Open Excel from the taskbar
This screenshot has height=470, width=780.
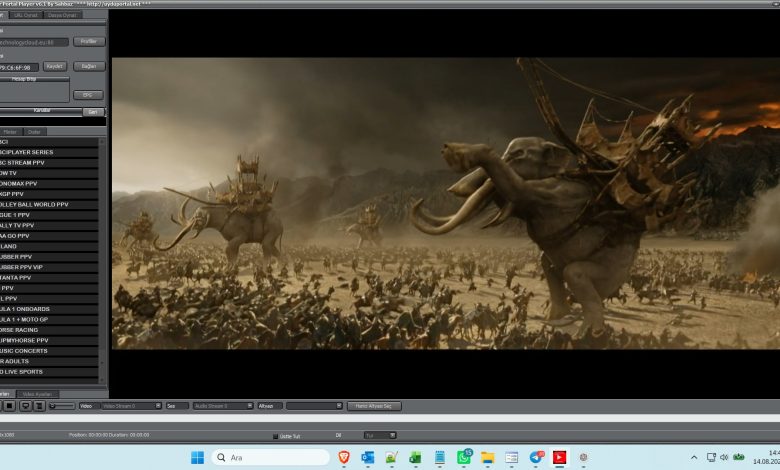click(415, 457)
